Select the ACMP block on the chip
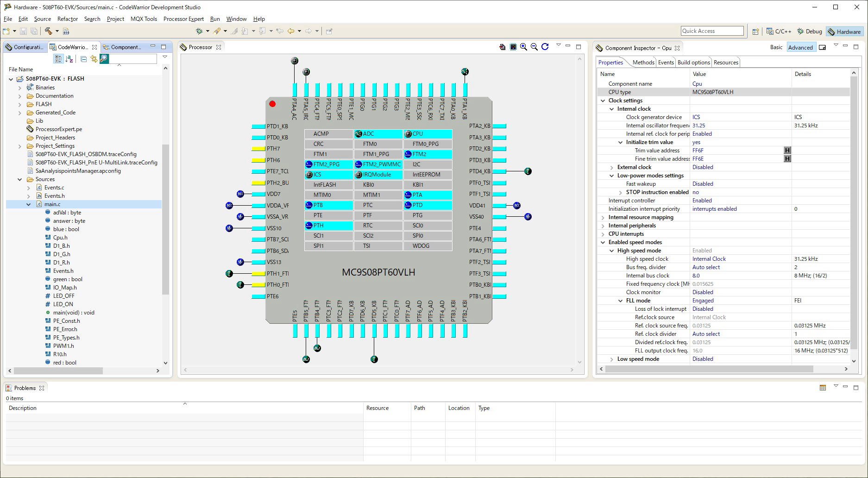This screenshot has width=868, height=478. click(x=328, y=134)
